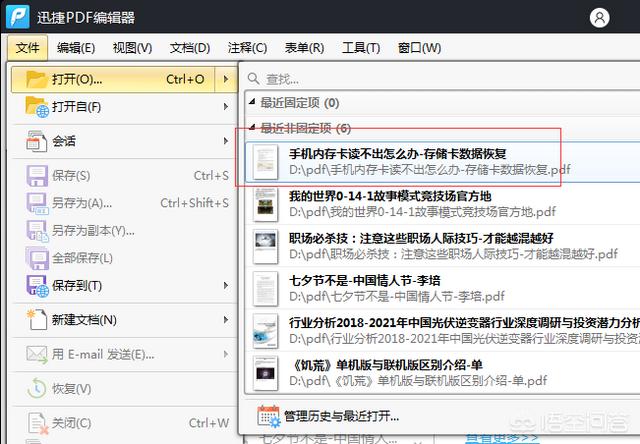Choose 保存(S) menu entry
The image size is (640, 444).
(x=123, y=176)
